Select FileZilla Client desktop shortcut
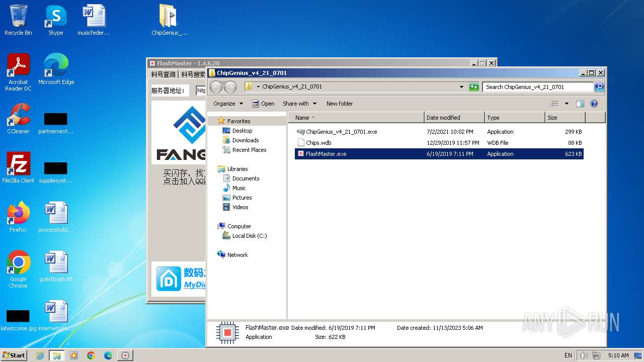The height and width of the screenshot is (362, 644). (18, 168)
